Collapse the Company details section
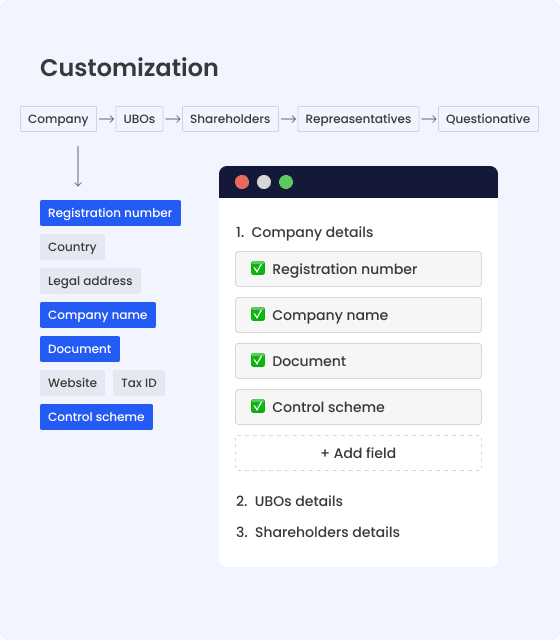This screenshot has height=640, width=560. point(304,232)
